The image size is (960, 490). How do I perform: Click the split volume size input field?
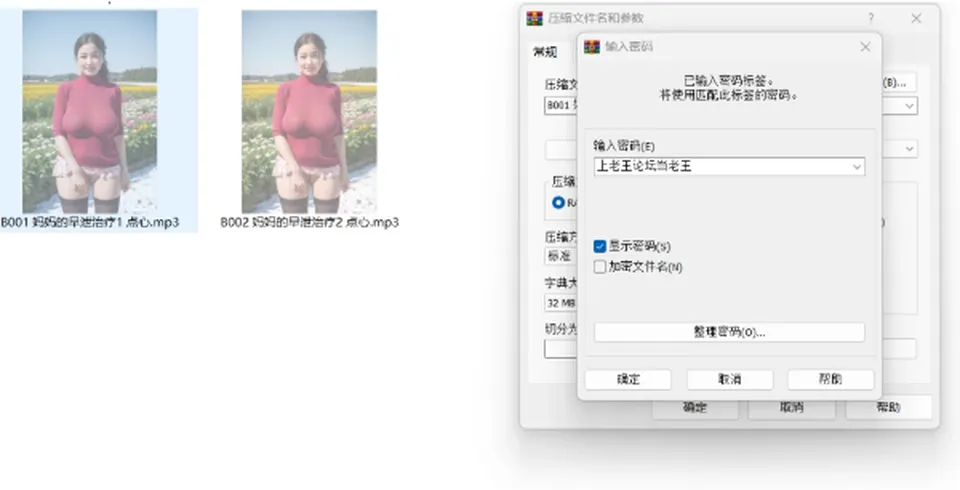click(561, 349)
